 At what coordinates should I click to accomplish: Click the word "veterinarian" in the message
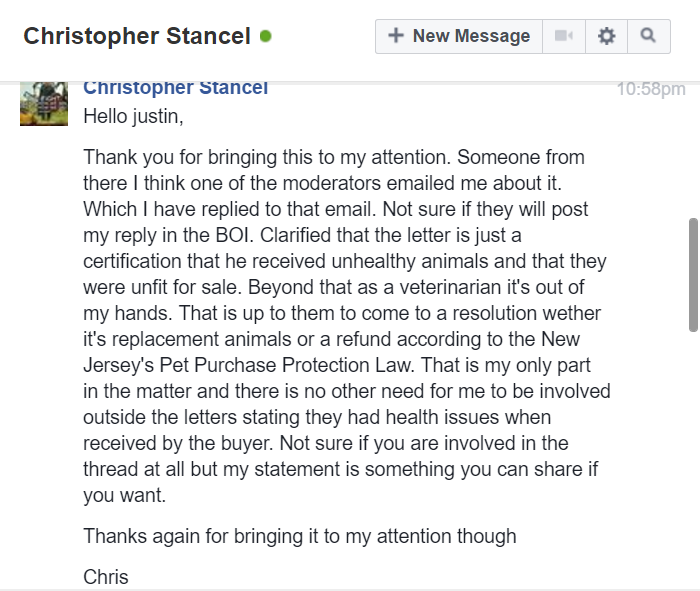coord(450,287)
